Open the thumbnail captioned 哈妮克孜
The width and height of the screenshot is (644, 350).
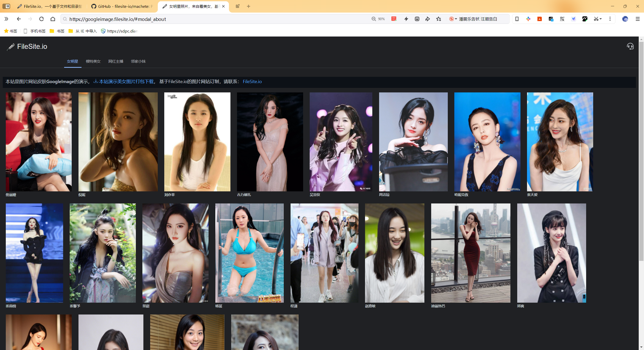(487, 142)
